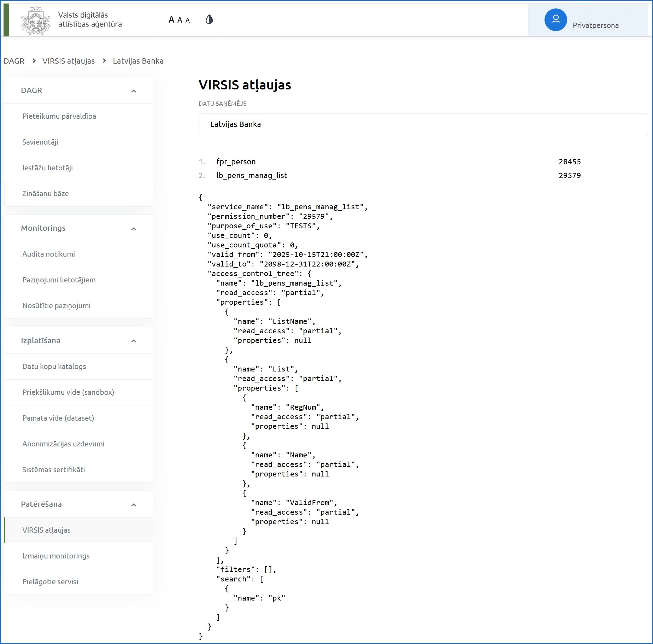Click the Monitorings section header label
The image size is (653, 644).
point(43,228)
